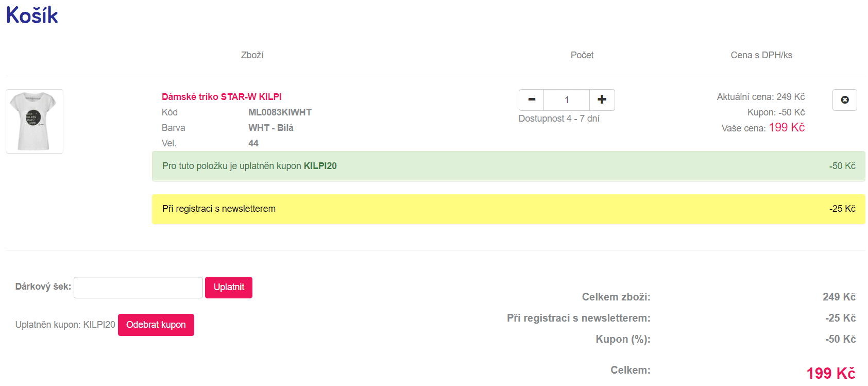The height and width of the screenshot is (386, 868).
Task: Click the Dostupnost 4 - 7 dní text
Action: 559,119
